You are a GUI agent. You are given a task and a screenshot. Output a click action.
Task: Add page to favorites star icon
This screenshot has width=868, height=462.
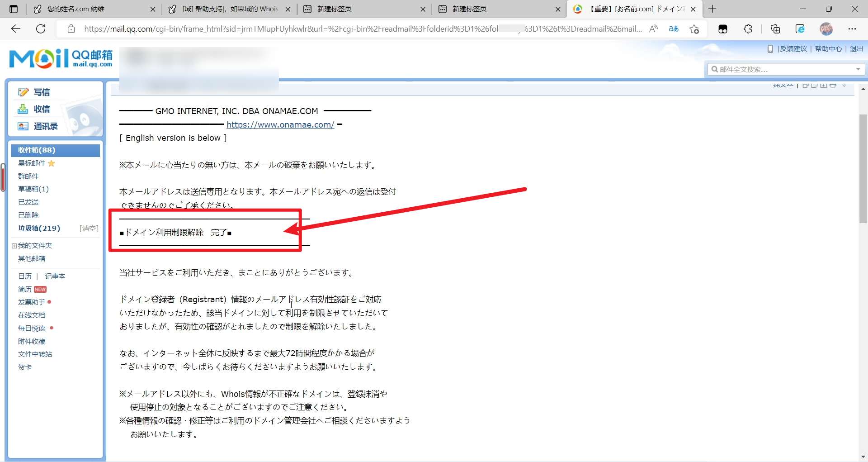pos(694,29)
